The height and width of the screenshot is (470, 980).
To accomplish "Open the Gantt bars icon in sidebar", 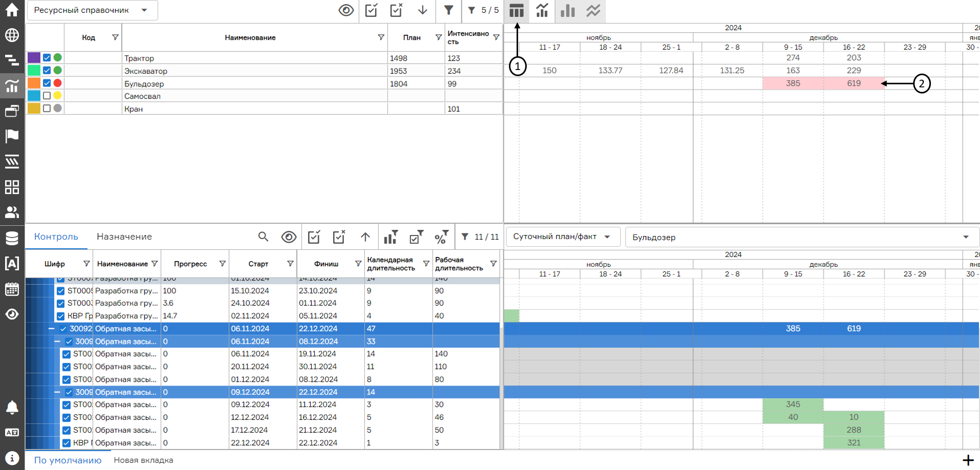I will [x=12, y=60].
